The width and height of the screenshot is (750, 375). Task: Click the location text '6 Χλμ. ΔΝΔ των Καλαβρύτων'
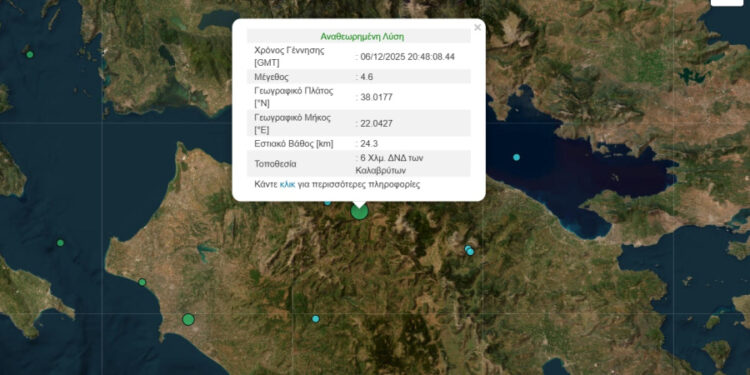pos(389,164)
